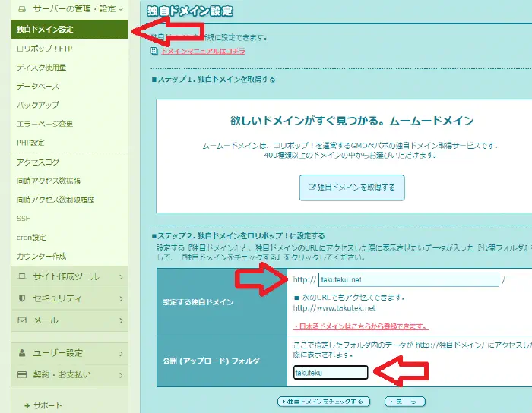Image resolution: width=532 pixels, height=413 pixels.
Task: Click the credit card icon beside 契約・お支払い
Action: tap(22, 375)
